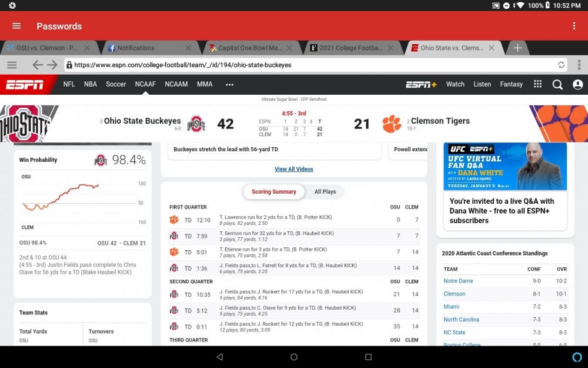
Task: Tap the Android recent apps button
Action: 368,357
